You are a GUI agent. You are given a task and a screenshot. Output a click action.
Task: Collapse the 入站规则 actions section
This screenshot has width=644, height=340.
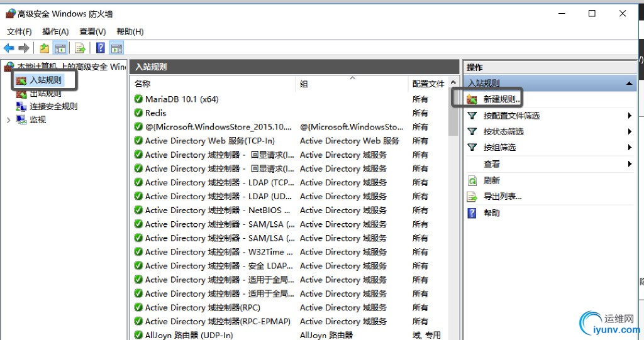point(629,84)
